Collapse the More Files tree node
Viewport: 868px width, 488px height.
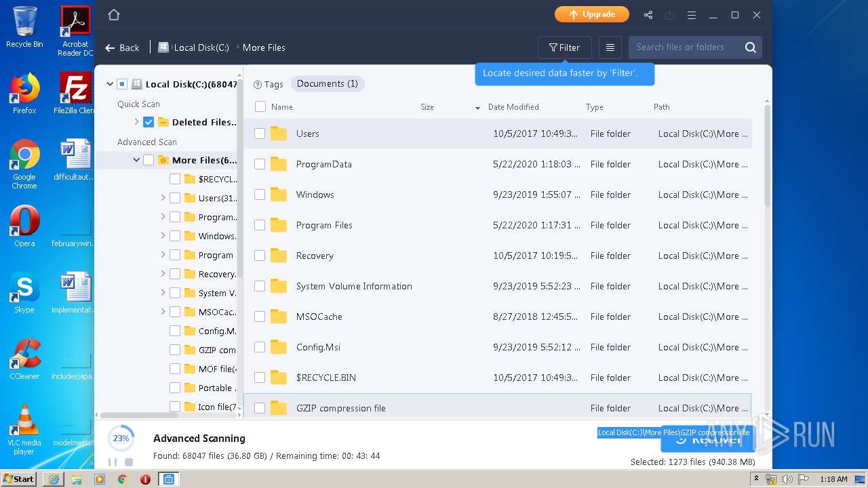point(136,160)
